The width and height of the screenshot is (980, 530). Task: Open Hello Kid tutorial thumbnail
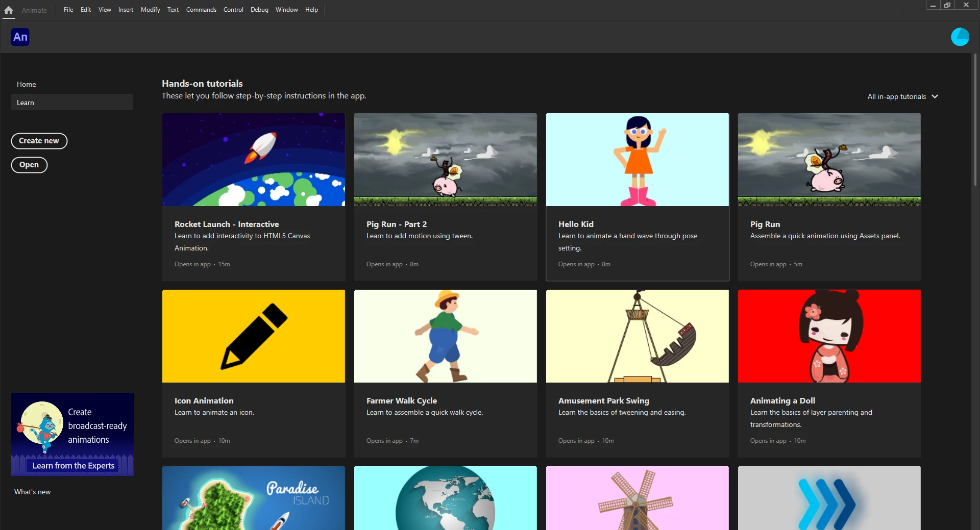click(x=638, y=160)
